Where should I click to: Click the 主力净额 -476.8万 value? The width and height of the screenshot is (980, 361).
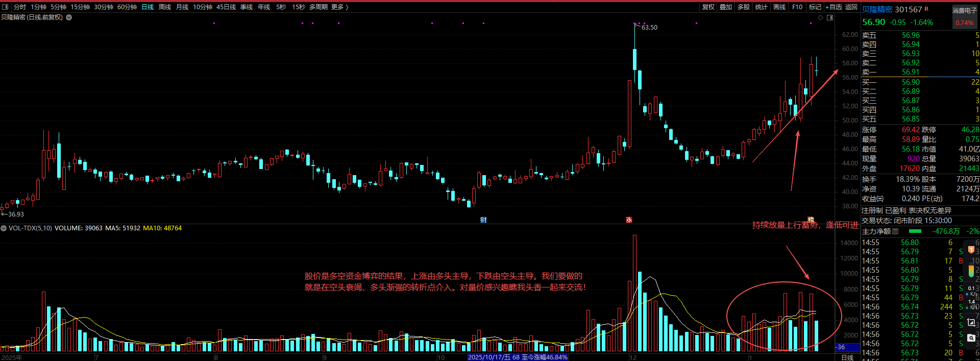pos(946,231)
